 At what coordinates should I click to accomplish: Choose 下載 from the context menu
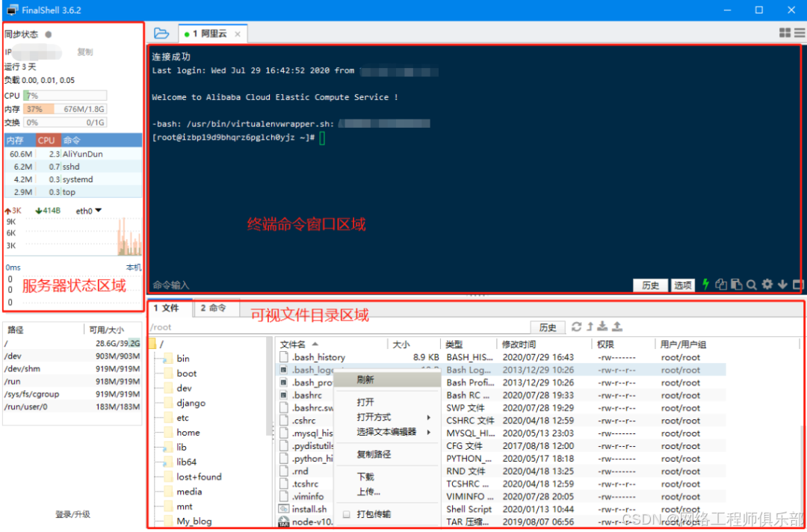[x=388, y=477]
